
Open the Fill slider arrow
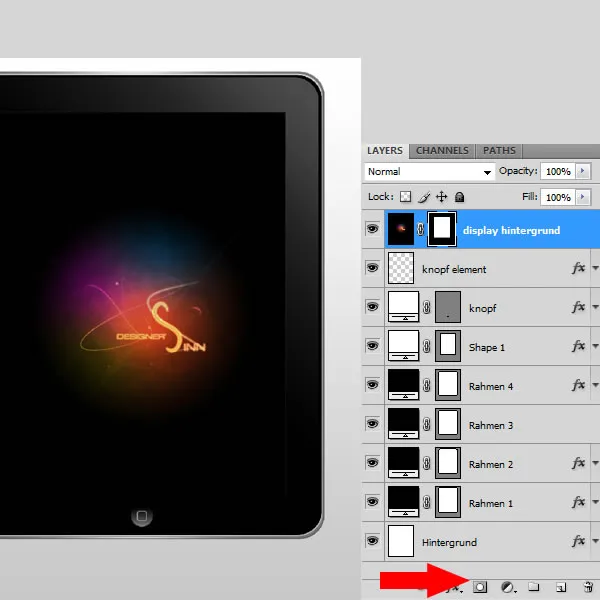(583, 197)
